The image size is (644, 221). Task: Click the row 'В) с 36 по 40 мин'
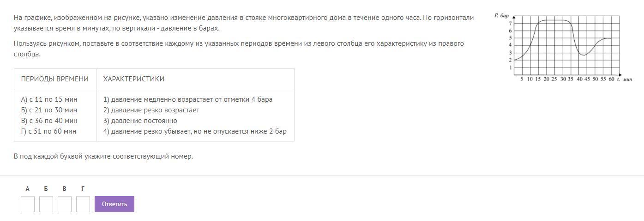point(49,121)
